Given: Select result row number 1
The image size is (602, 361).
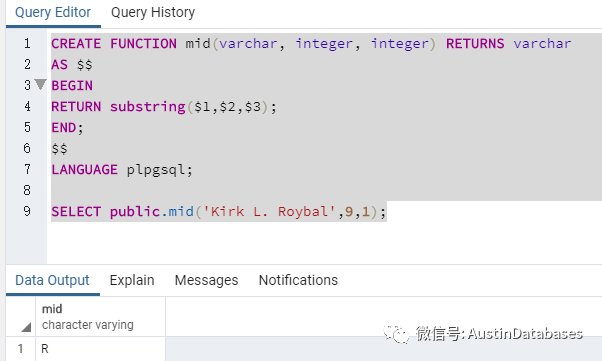Looking at the screenshot, I should pyautogui.click(x=21, y=349).
